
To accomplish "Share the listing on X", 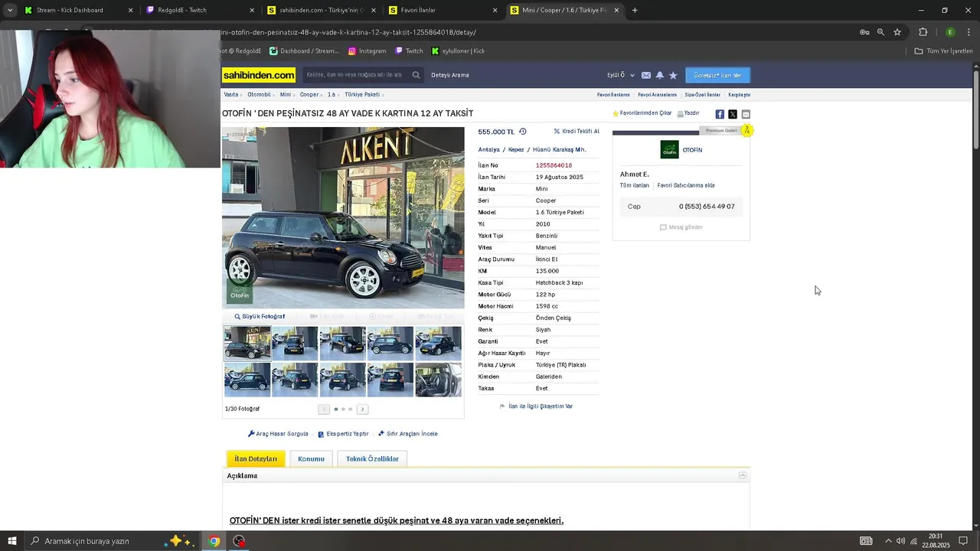I will (733, 114).
